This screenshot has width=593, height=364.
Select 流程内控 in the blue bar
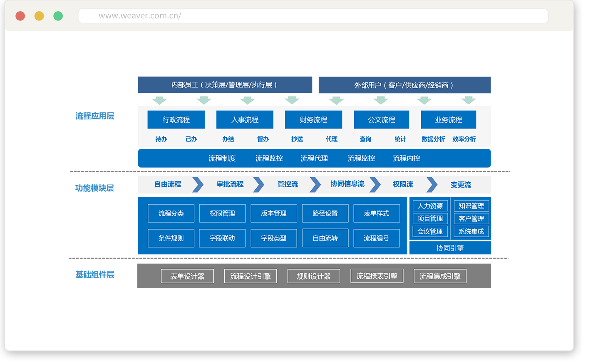407,158
